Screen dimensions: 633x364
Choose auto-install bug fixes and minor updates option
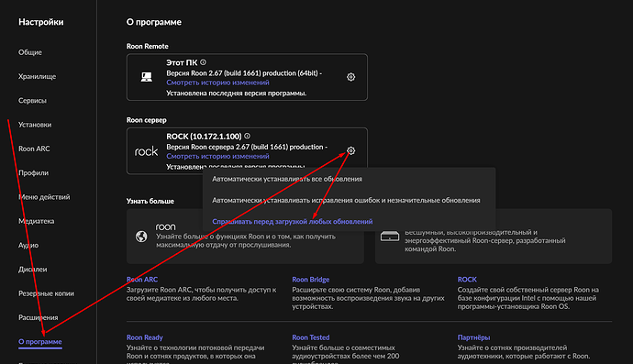(x=346, y=200)
